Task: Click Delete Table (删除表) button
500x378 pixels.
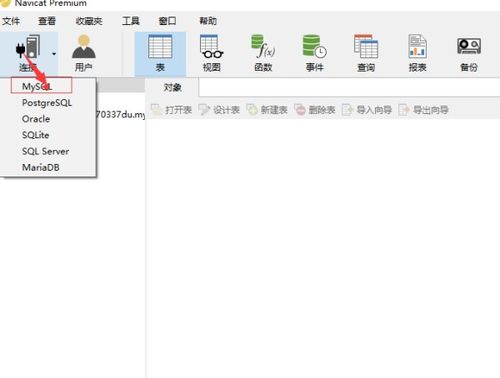Action: [x=315, y=110]
